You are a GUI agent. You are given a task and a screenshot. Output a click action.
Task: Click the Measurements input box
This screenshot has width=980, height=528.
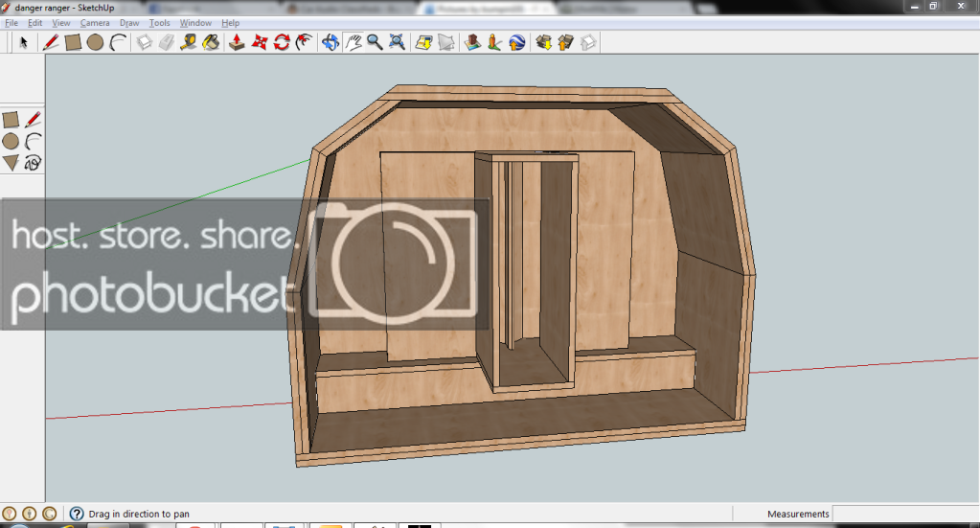pyautogui.click(x=904, y=515)
